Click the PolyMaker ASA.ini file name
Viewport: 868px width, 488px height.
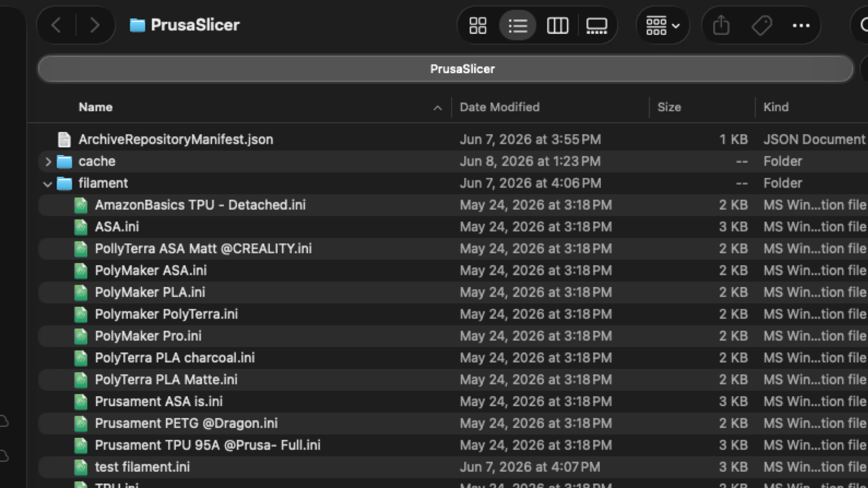[x=151, y=271]
